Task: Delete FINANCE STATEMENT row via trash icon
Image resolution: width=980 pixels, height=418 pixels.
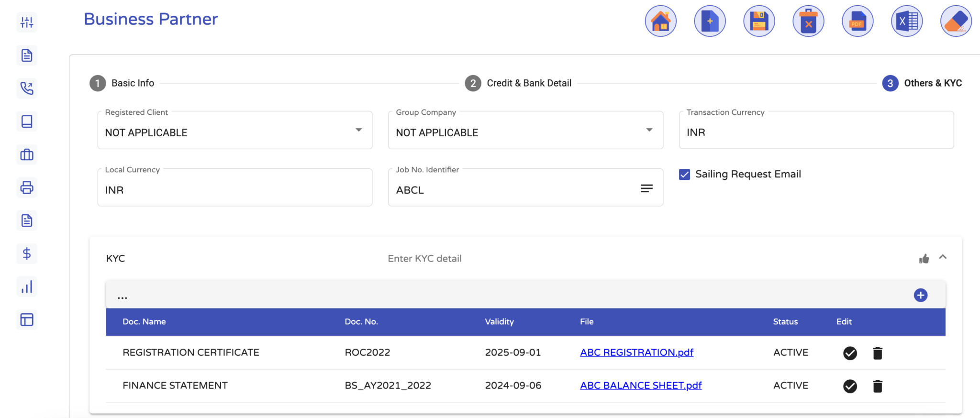Action: (x=878, y=386)
